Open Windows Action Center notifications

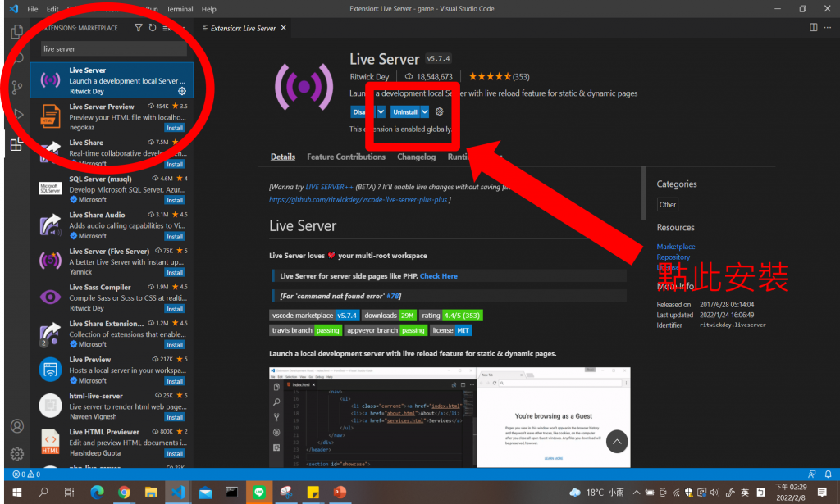point(822,493)
